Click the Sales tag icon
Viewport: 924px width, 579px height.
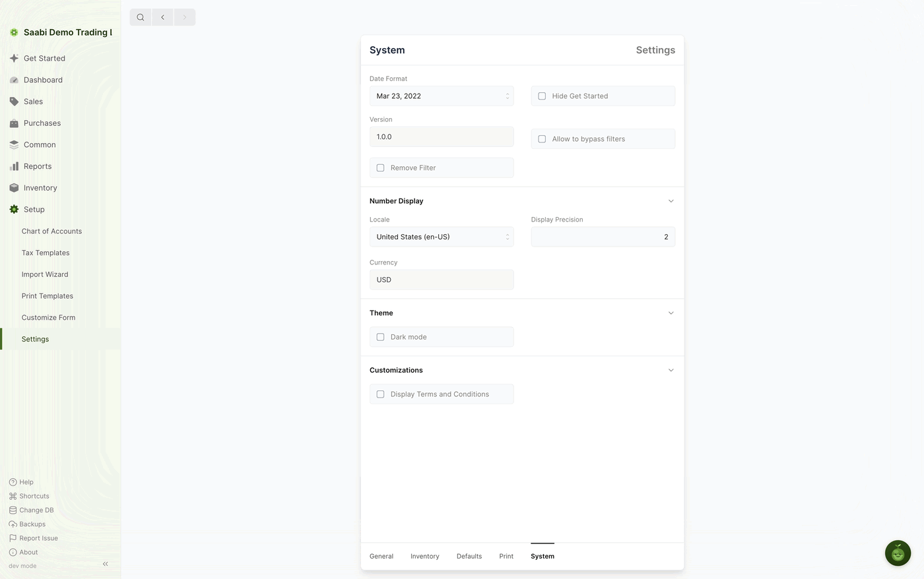[x=14, y=102]
